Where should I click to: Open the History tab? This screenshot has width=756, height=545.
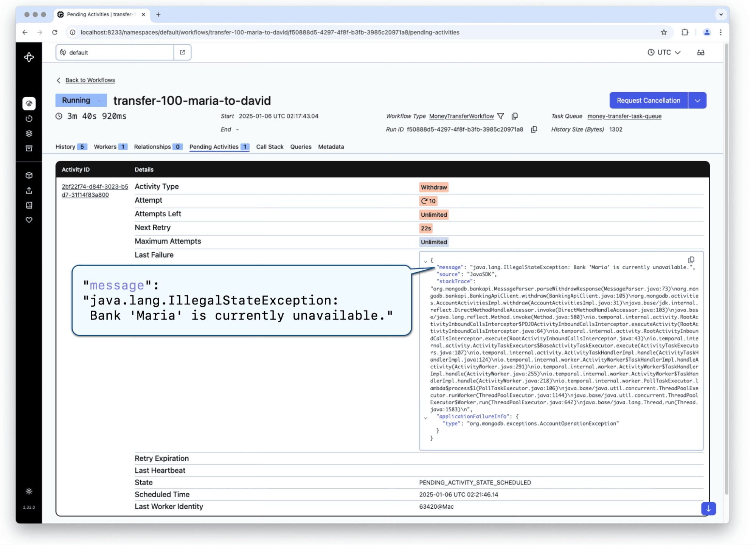click(71, 147)
